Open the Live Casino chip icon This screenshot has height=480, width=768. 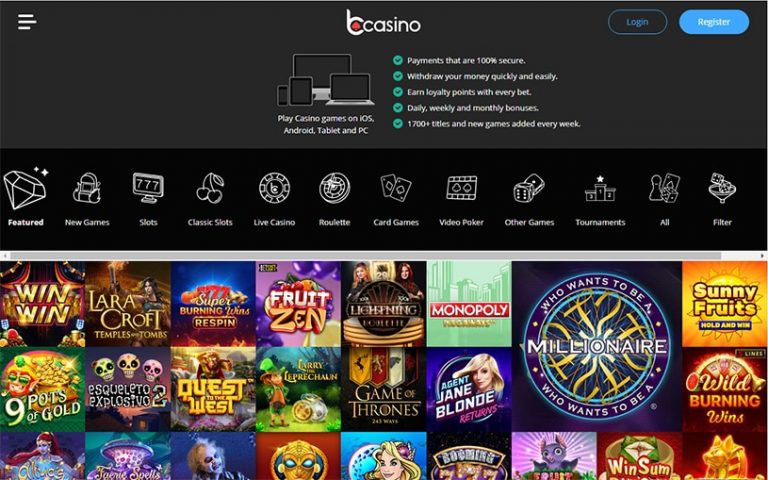tap(274, 188)
